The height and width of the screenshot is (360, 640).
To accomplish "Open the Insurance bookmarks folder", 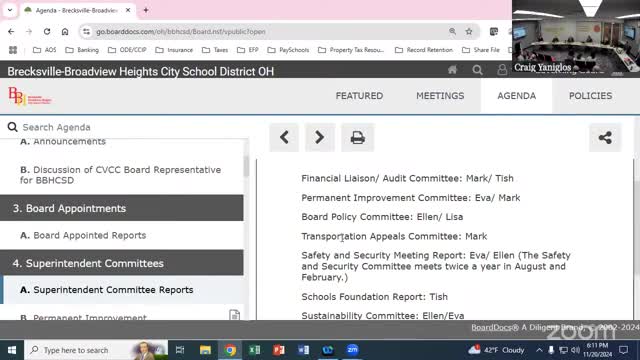I will point(174,50).
